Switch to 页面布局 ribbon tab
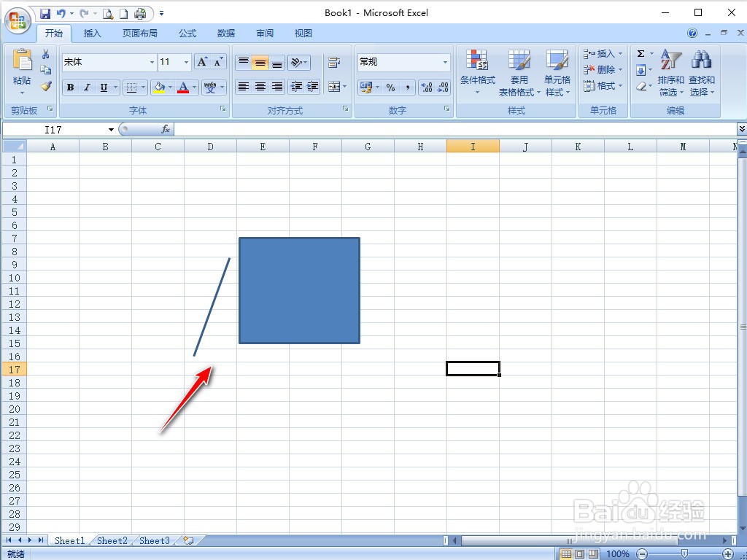This screenshot has height=560, width=747. pyautogui.click(x=139, y=33)
